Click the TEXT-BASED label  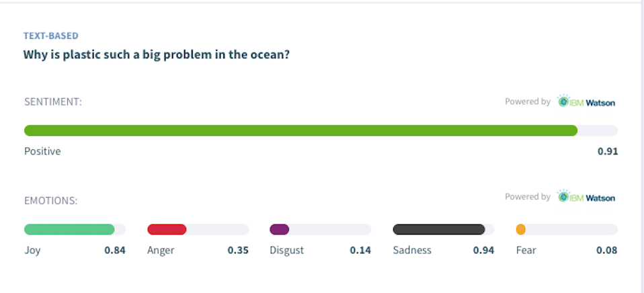click(51, 36)
